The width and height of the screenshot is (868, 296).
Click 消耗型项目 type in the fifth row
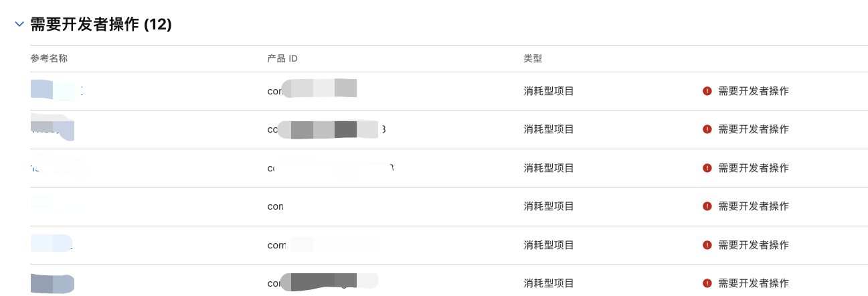click(549, 245)
